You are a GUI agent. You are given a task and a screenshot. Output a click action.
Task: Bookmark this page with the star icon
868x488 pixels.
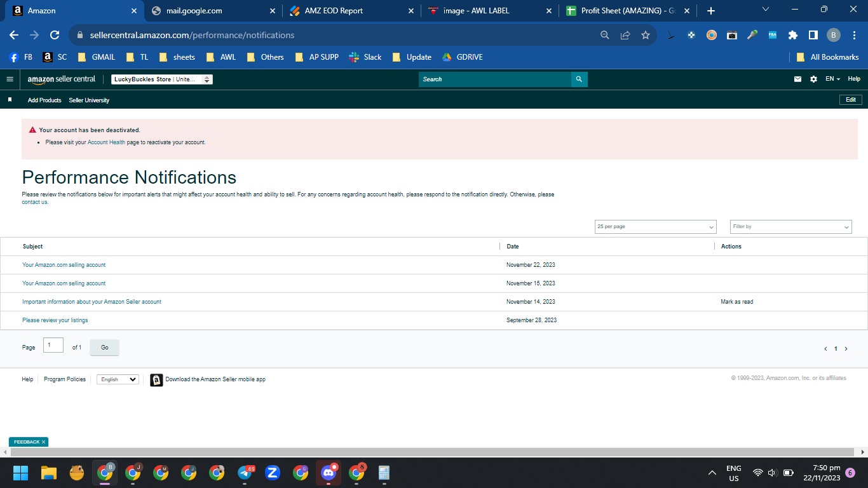pyautogui.click(x=646, y=36)
